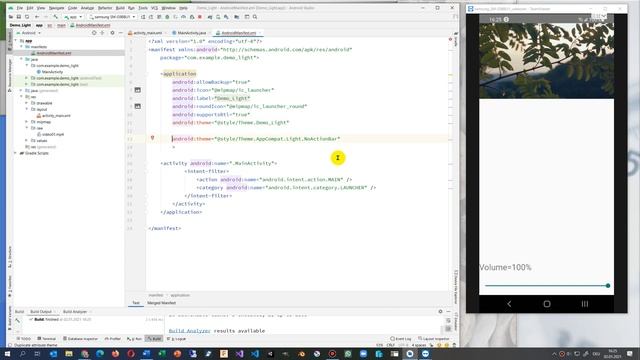Click the Open folder toolbar icon
This screenshot has width=640, height=360.
coord(11,17)
